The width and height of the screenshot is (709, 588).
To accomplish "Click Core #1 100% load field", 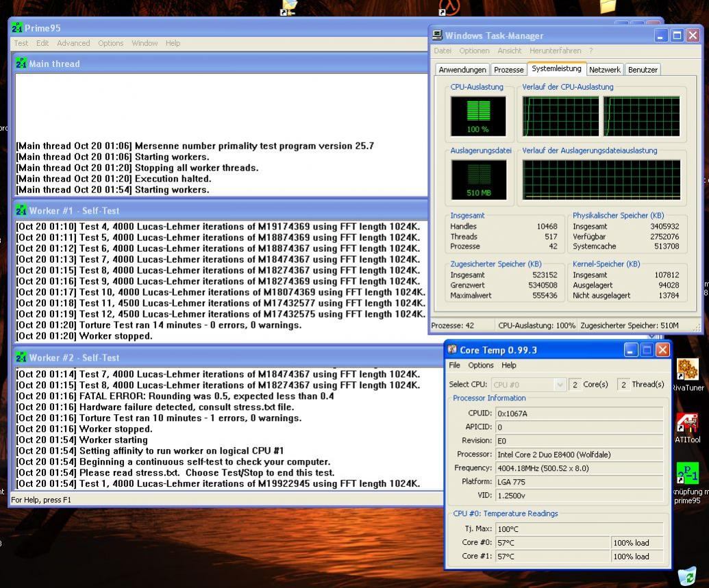I will click(x=637, y=557).
